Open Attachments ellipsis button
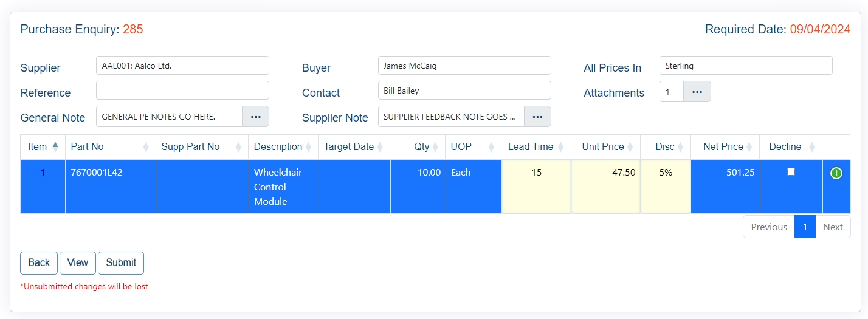Screen dimensions: 868x319 (x=697, y=92)
